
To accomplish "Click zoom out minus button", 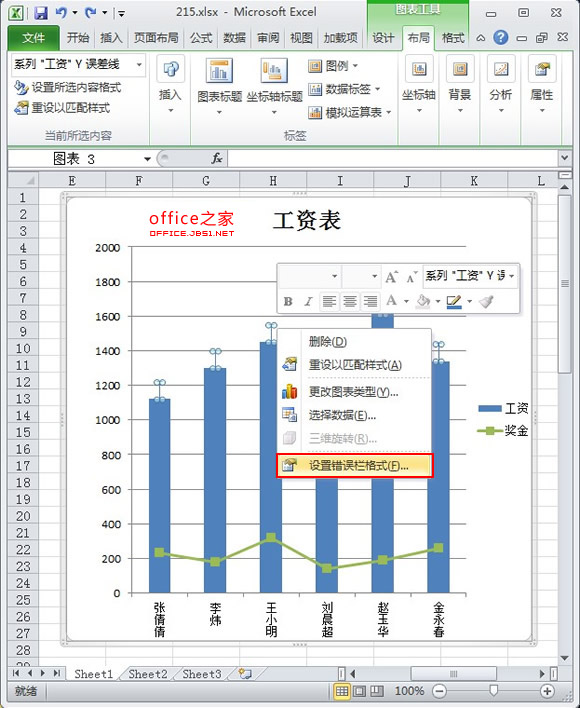I will click(x=439, y=691).
